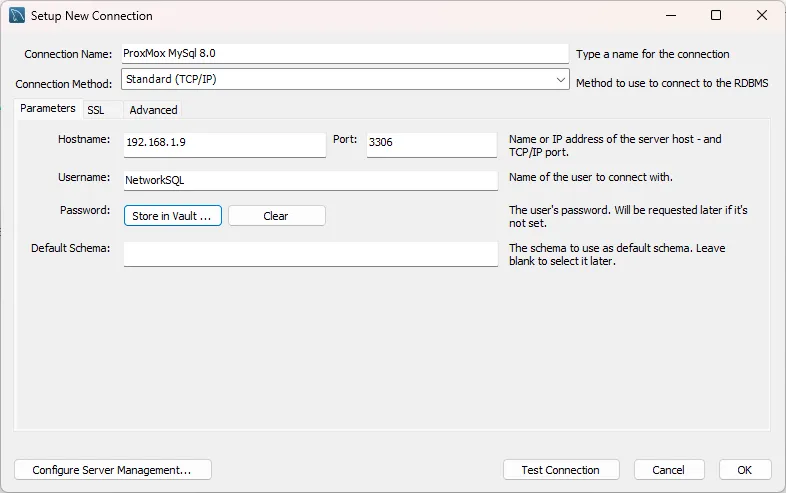The width and height of the screenshot is (786, 493).
Task: Open the Connection Method dropdown
Action: (345, 79)
